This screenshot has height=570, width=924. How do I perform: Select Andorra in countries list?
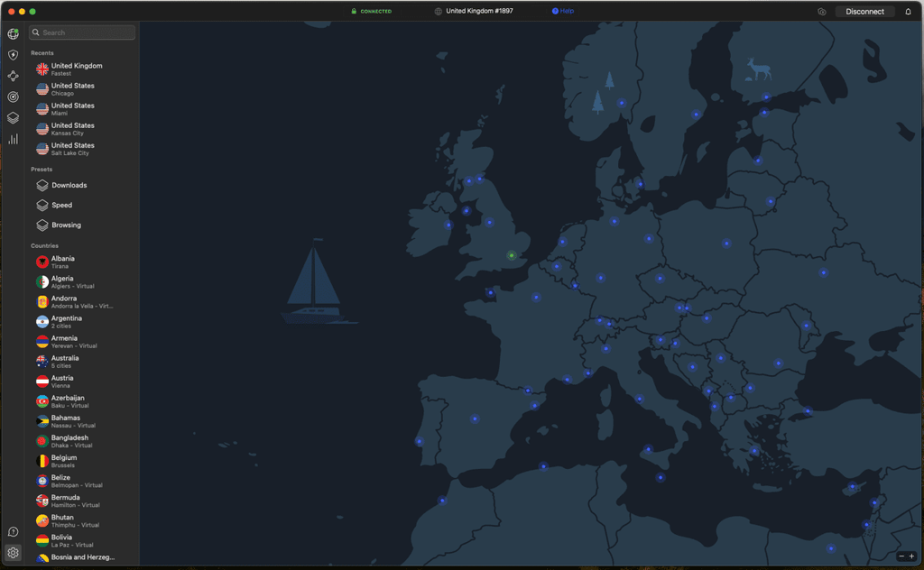click(82, 302)
